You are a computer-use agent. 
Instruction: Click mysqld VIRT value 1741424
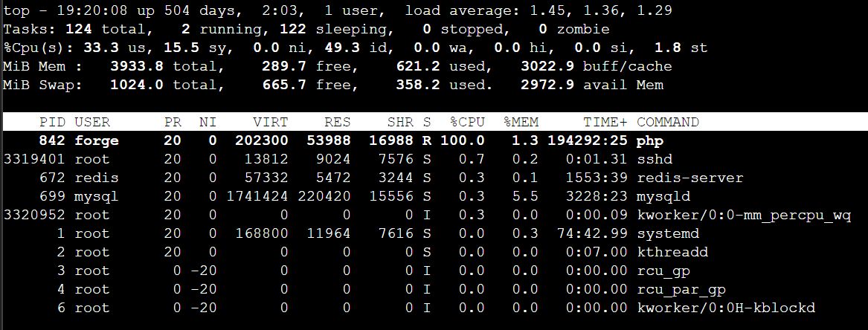[257, 196]
